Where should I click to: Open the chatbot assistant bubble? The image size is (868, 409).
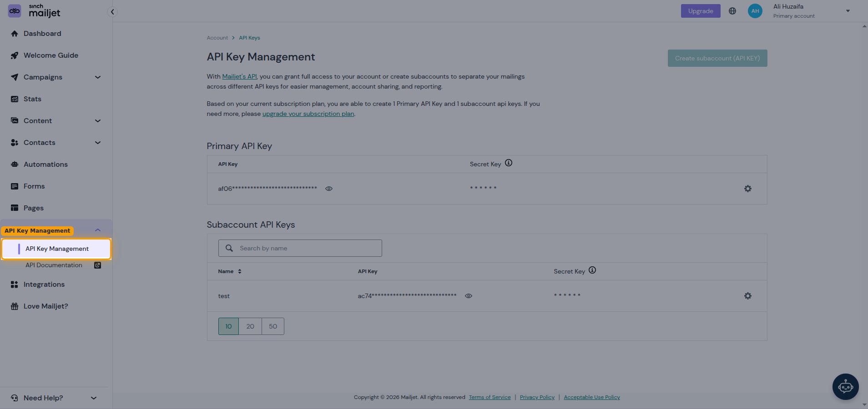pos(846,387)
